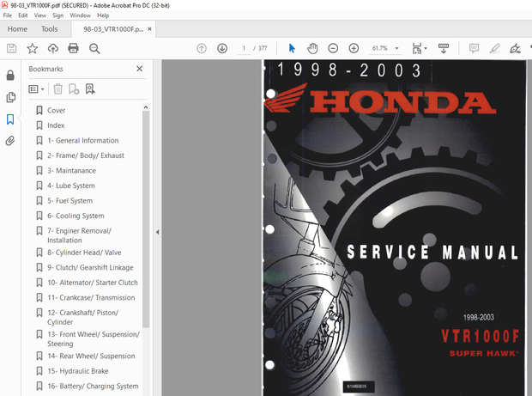Viewport: 532px width, 396px height.
Task: Open the Window menu
Action: click(81, 15)
